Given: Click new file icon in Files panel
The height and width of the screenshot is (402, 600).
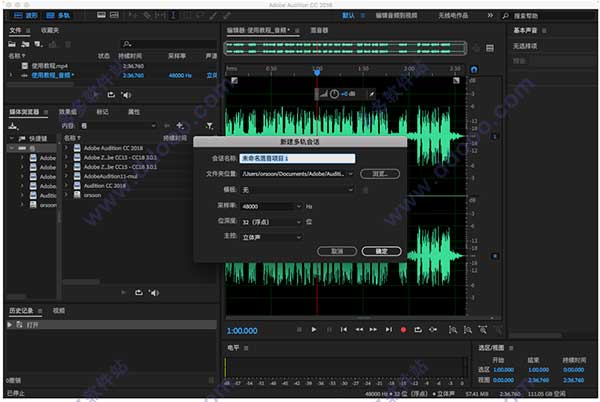Looking at the screenshot, I should click(x=39, y=44).
